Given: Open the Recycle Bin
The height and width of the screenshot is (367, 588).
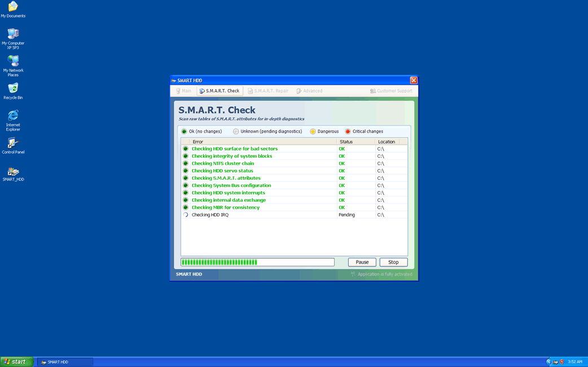Looking at the screenshot, I should point(13,89).
